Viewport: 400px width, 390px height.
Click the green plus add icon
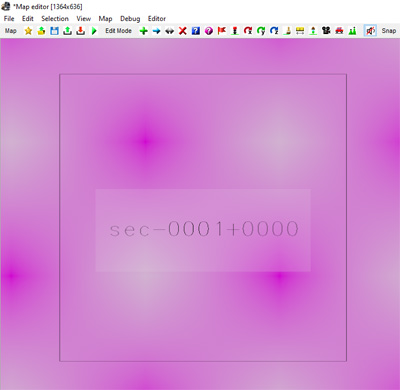click(x=143, y=31)
